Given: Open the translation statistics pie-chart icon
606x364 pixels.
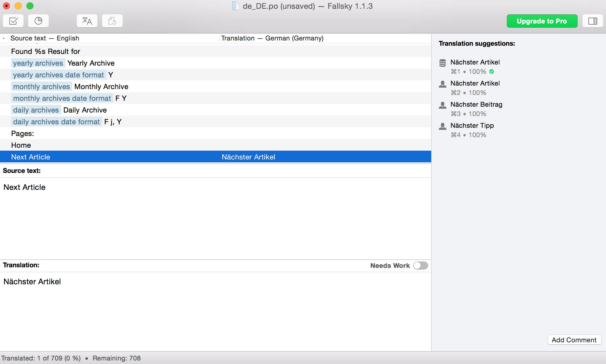Looking at the screenshot, I should pos(38,21).
